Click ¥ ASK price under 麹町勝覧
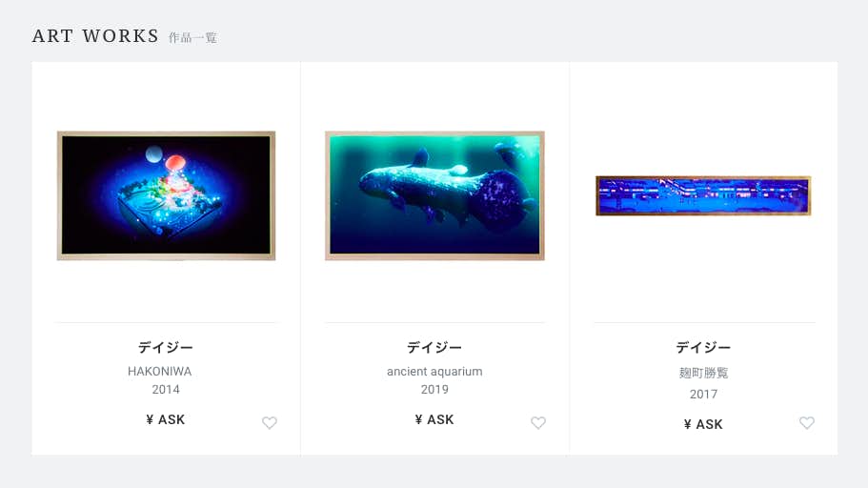This screenshot has width=868, height=488. (x=703, y=424)
